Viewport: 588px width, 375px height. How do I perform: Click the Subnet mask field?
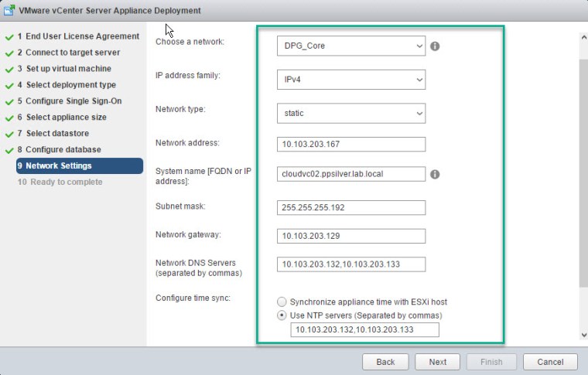pos(351,207)
